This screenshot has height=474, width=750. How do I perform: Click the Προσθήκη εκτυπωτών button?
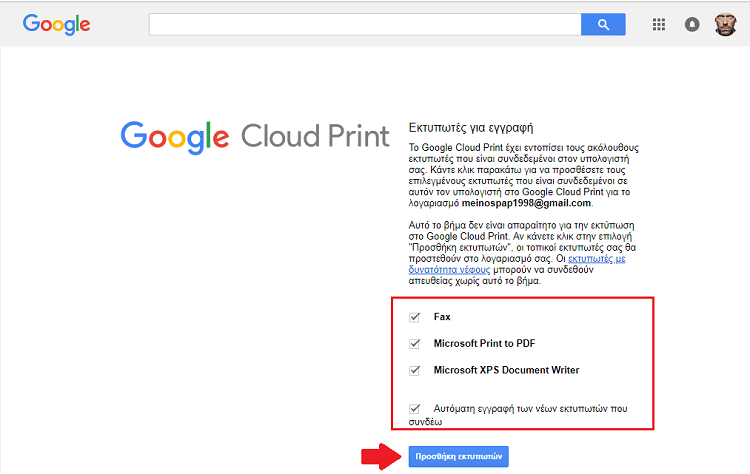click(459, 456)
